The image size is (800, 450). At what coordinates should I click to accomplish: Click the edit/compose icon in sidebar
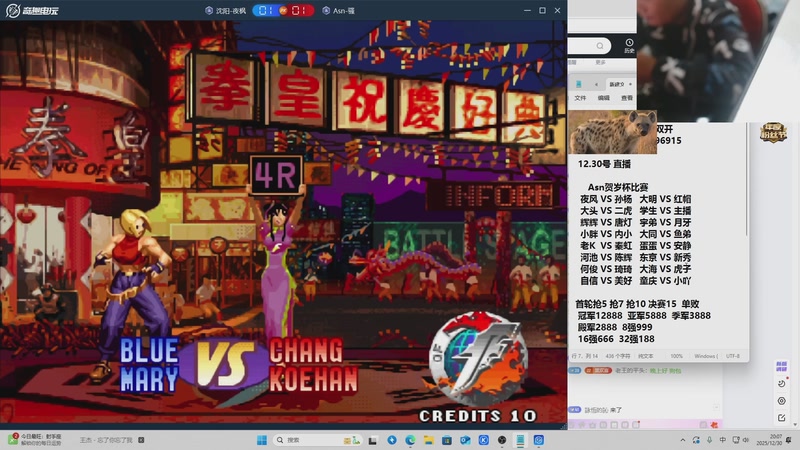[782, 418]
